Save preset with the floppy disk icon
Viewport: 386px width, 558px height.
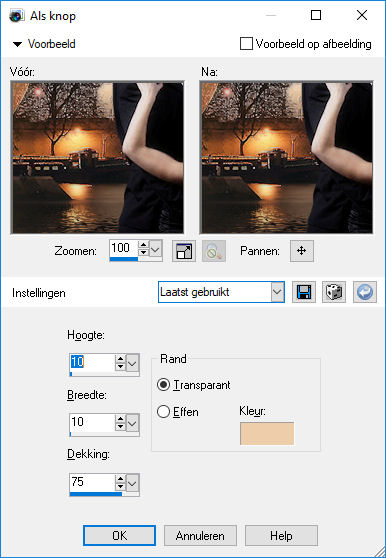(304, 293)
